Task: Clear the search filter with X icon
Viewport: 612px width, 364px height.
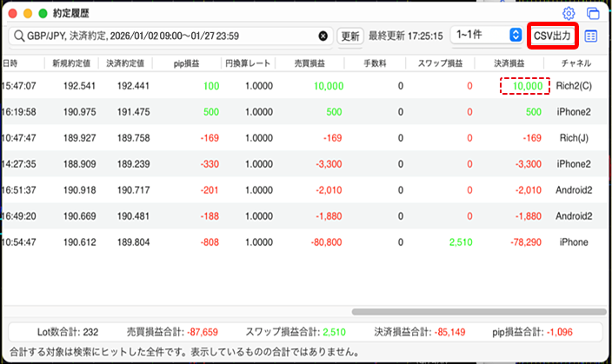Action: [323, 36]
